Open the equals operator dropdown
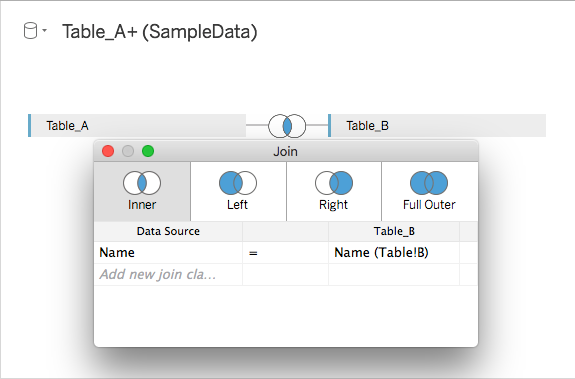The height and width of the screenshot is (379, 575). pos(285,253)
